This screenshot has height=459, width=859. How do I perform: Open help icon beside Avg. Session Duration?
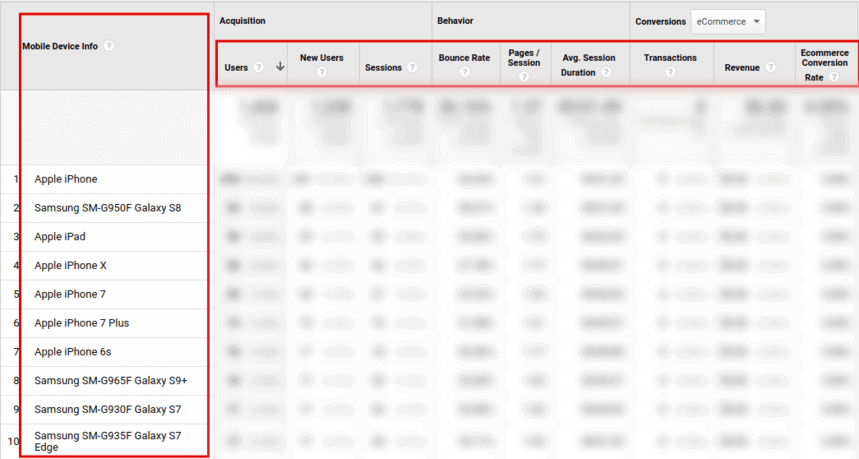[x=606, y=72]
